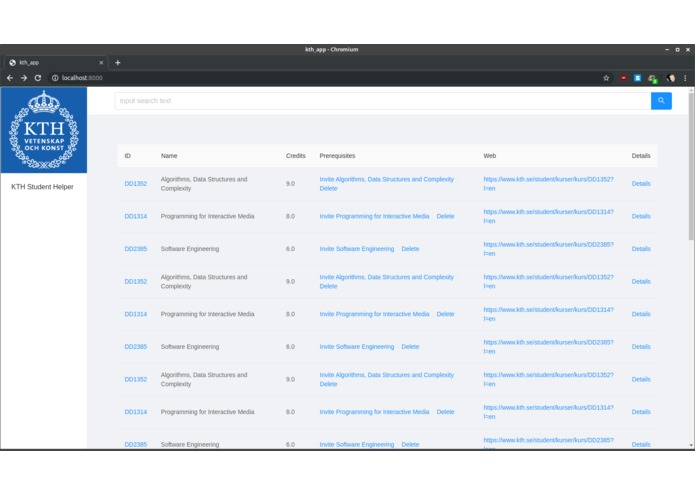The width and height of the screenshot is (695, 494).
Task: Open the blue S extension icon
Action: tap(637, 78)
